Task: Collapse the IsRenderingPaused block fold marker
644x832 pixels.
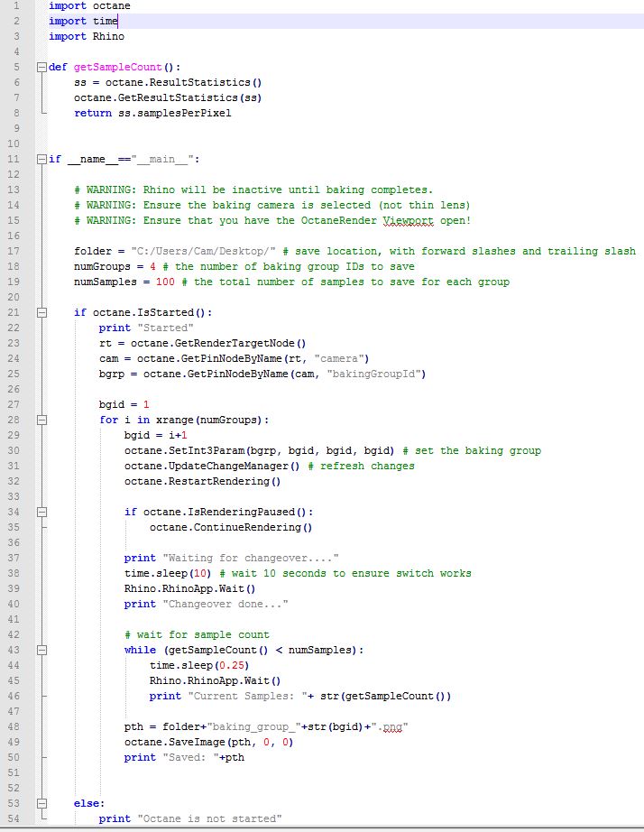Action: point(41,512)
